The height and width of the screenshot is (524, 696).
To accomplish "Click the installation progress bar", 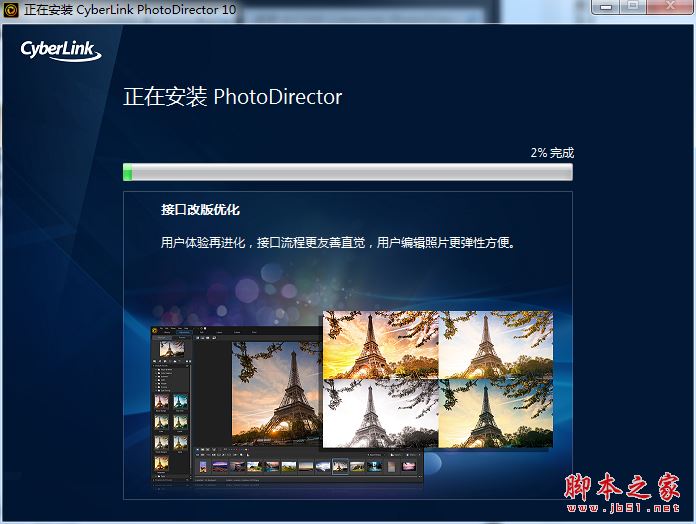I will click(x=348, y=172).
